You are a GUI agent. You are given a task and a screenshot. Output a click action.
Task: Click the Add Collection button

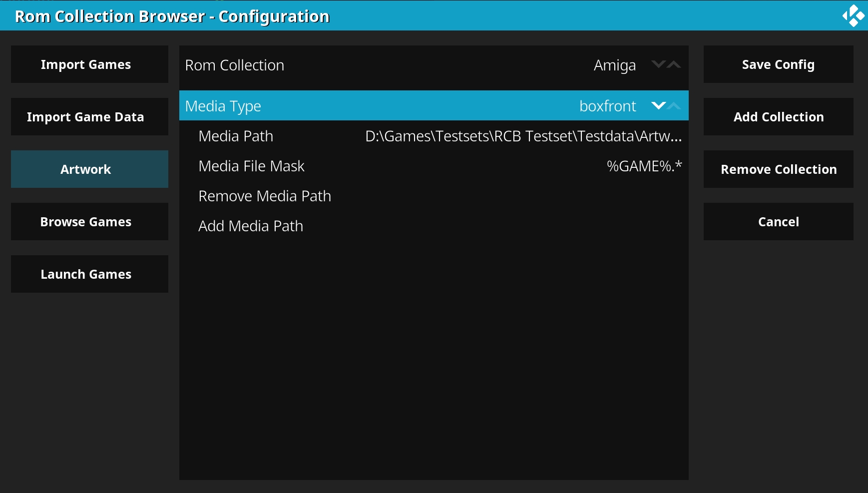pos(778,117)
